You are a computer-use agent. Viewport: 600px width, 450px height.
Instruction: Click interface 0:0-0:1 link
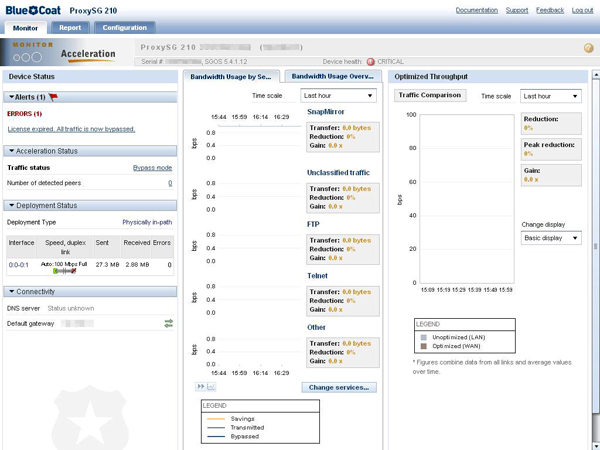click(18, 265)
